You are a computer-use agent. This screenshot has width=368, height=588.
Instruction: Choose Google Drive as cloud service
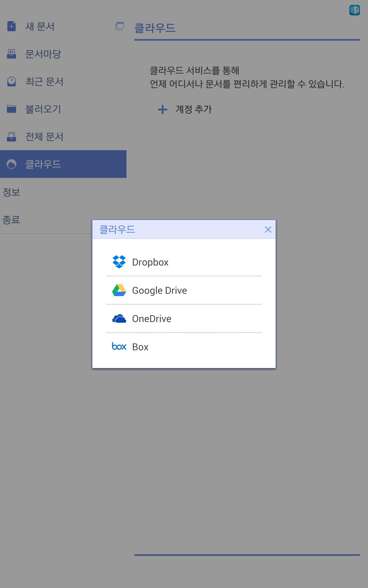coord(184,290)
